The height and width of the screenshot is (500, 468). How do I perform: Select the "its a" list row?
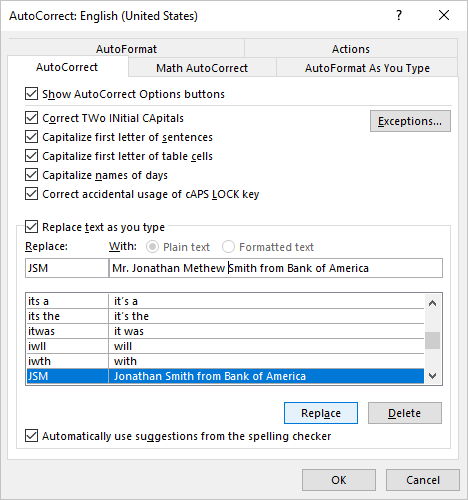[225, 301]
